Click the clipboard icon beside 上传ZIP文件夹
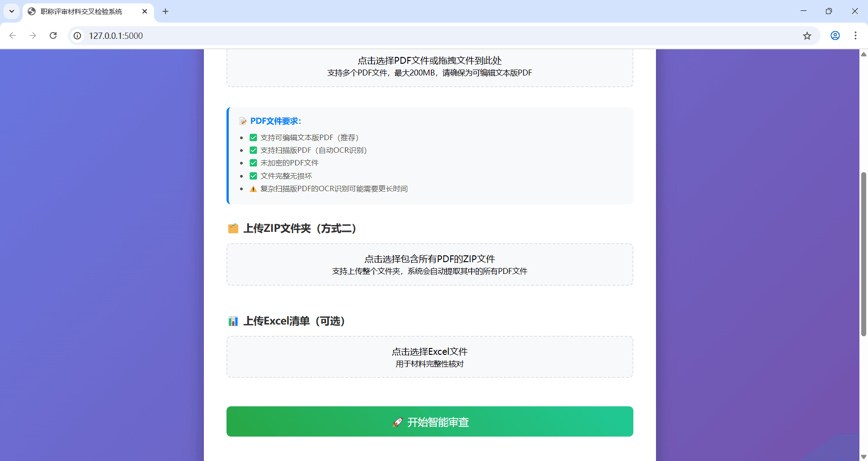 233,229
